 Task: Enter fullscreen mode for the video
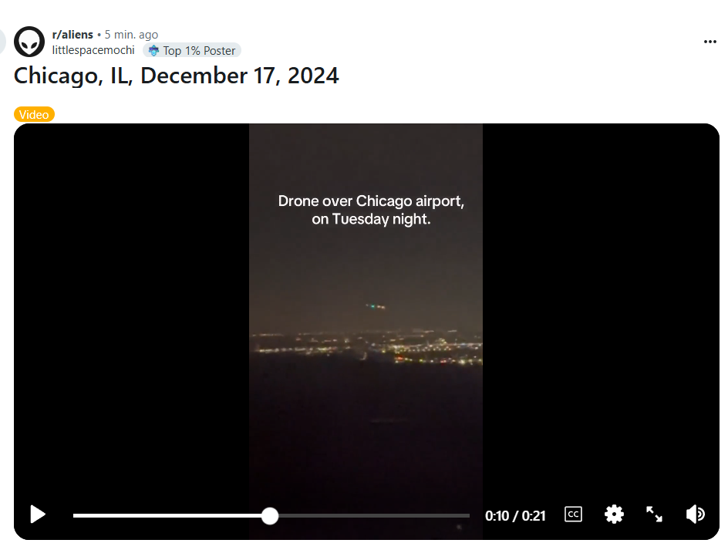654,514
